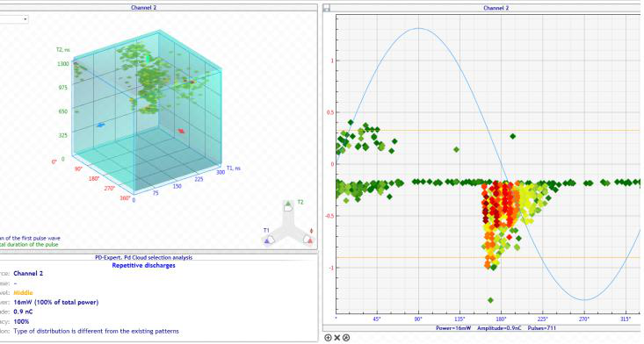Click the X icon below the phase chart
The height and width of the screenshot is (344, 644).
tap(337, 338)
